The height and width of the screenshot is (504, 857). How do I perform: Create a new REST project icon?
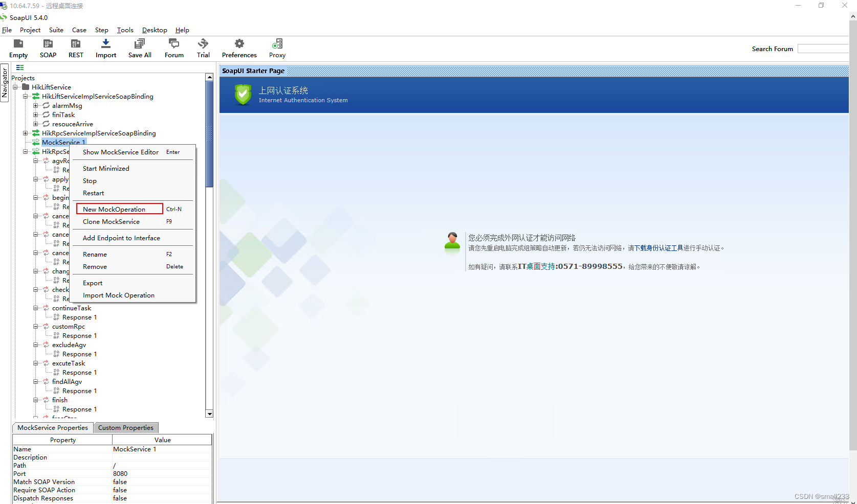click(x=76, y=44)
